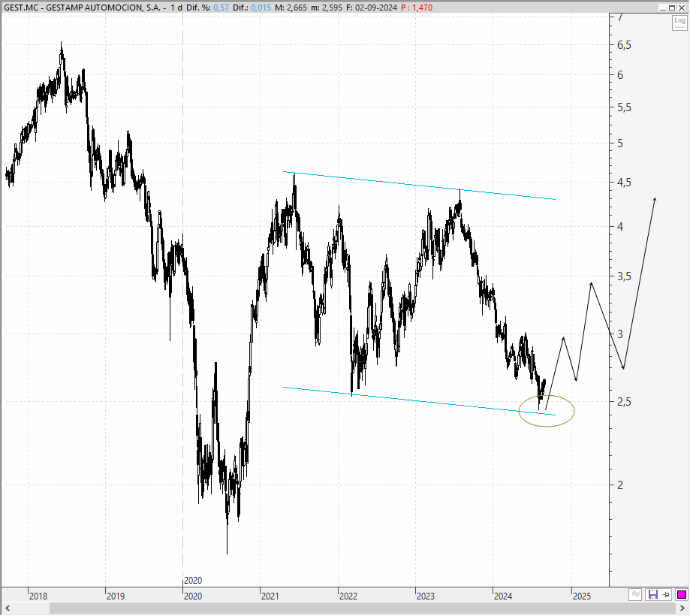Click the m: 2,595 minimum value
690x616 pixels.
click(x=327, y=8)
